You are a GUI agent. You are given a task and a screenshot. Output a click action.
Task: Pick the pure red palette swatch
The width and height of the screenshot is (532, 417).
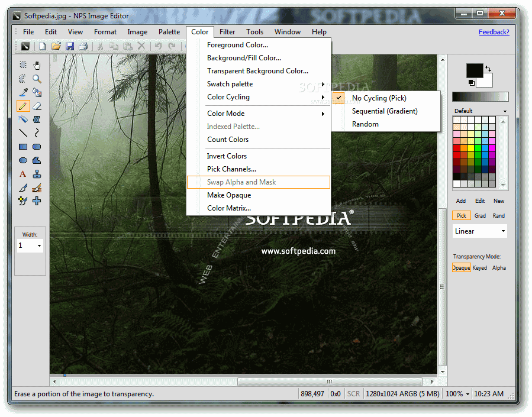click(x=456, y=148)
